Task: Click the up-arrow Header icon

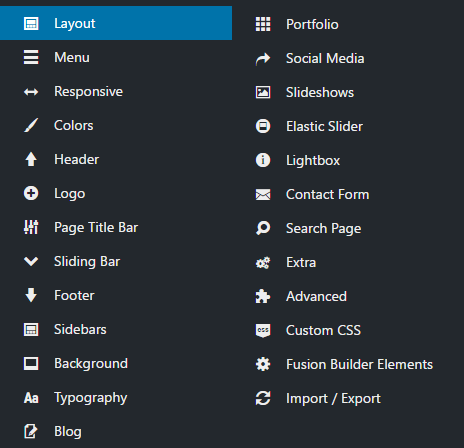Action: (x=31, y=159)
